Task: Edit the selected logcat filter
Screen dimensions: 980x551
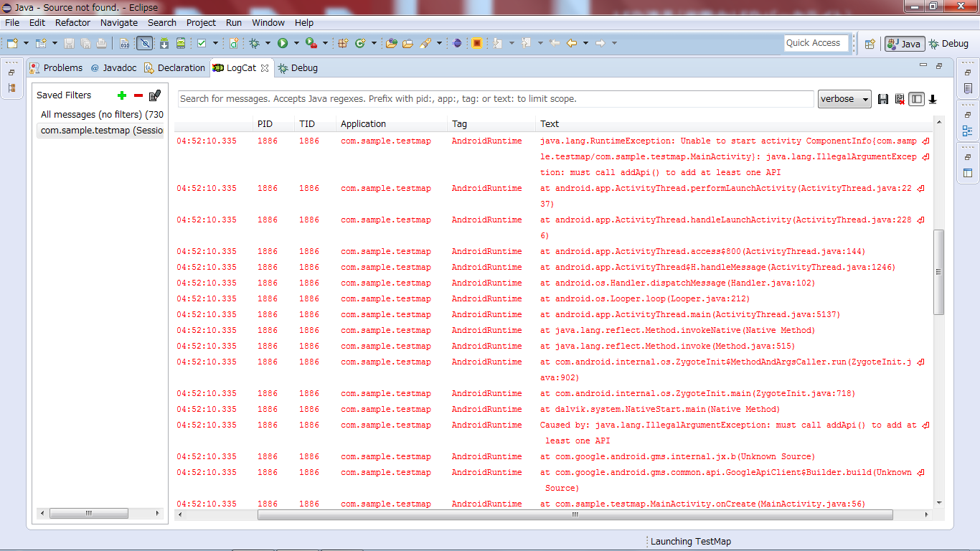Action: (155, 95)
